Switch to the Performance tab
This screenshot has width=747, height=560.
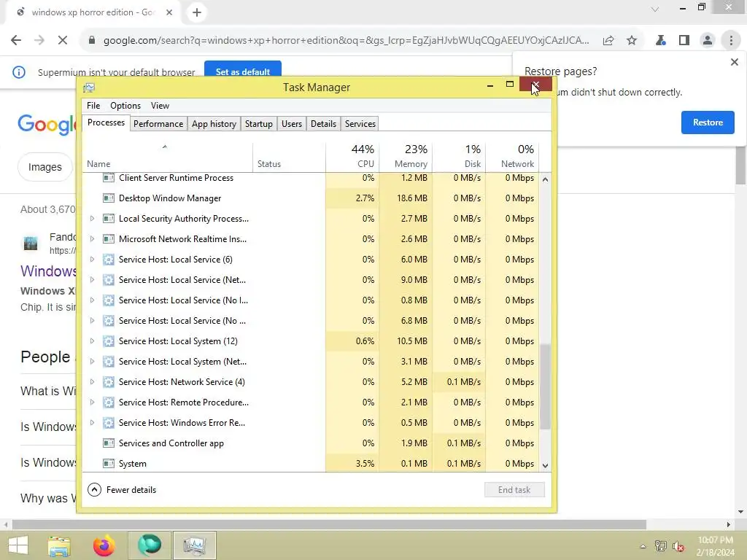click(158, 124)
